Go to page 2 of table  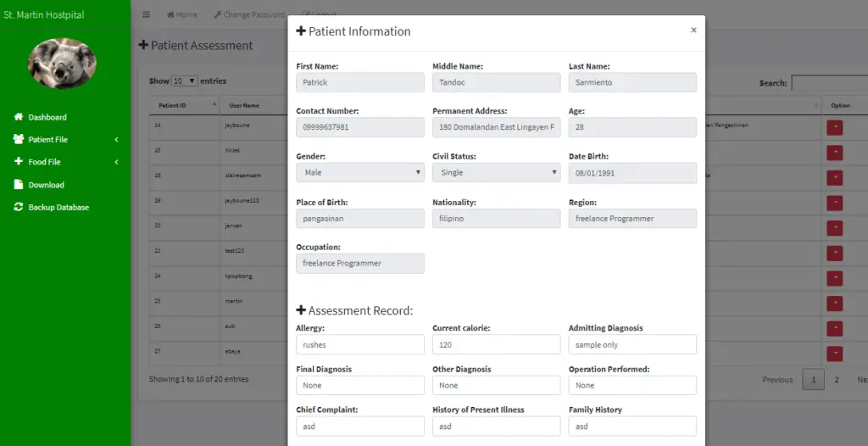pyautogui.click(x=837, y=380)
